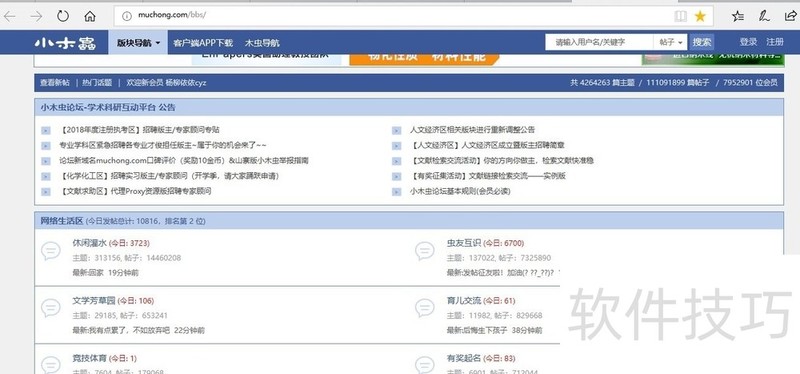Open latest post 后悔生下孩子
Viewport: 800px width, 374px height.
coord(485,331)
